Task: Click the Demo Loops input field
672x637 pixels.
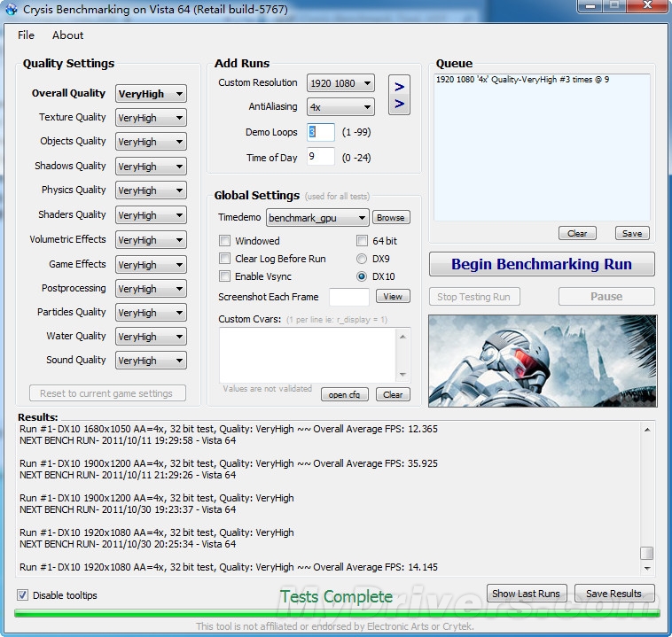Action: pos(321,132)
